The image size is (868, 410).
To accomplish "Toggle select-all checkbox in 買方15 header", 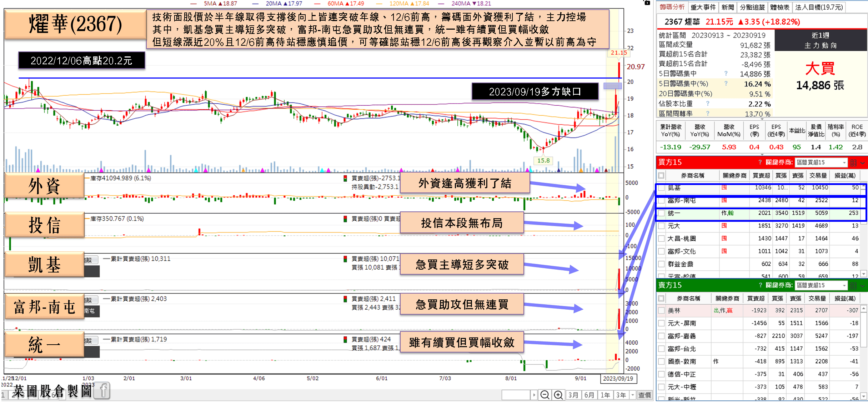I will 661,175.
